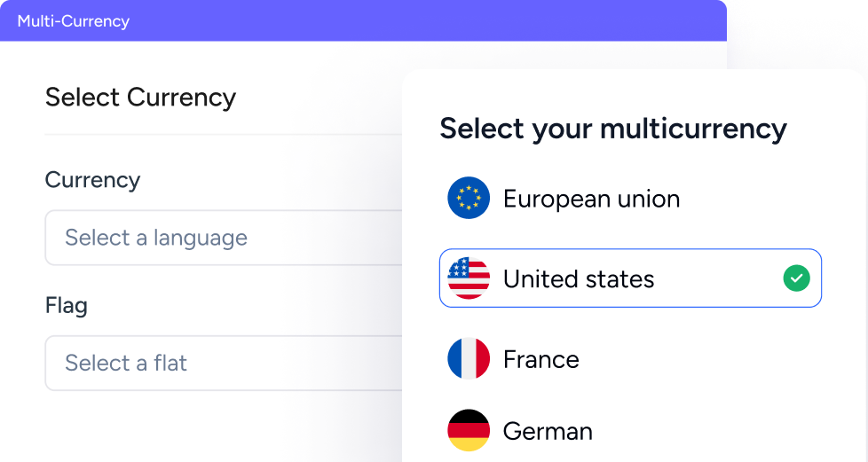Click the Currency field label
Viewport: 868px width, 462px height.
[x=92, y=180]
